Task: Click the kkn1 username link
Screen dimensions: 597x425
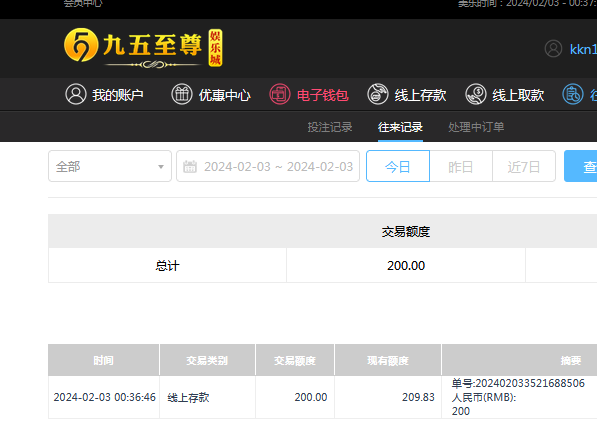Action: (x=583, y=50)
